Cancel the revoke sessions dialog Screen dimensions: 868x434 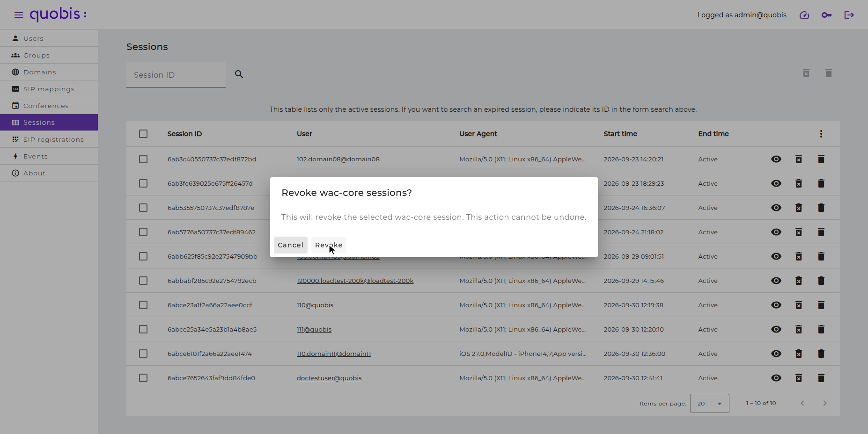291,245
